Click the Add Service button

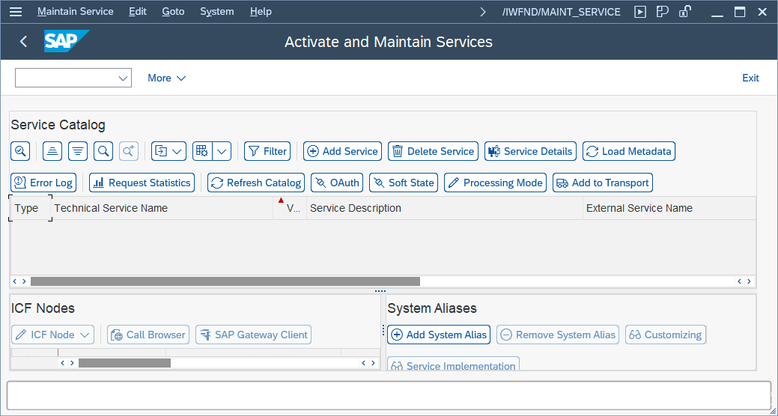pyautogui.click(x=342, y=151)
